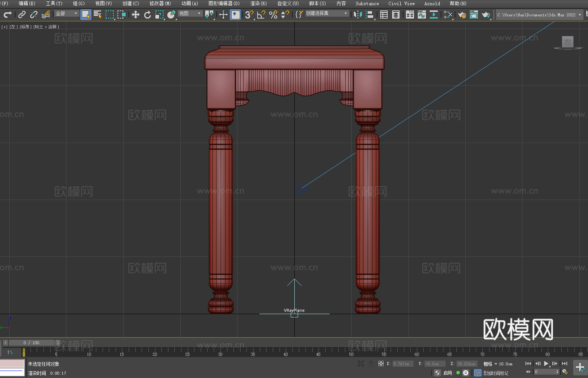This screenshot has height=378, width=588.
Task: Go to end of animation
Action: click(x=565, y=364)
